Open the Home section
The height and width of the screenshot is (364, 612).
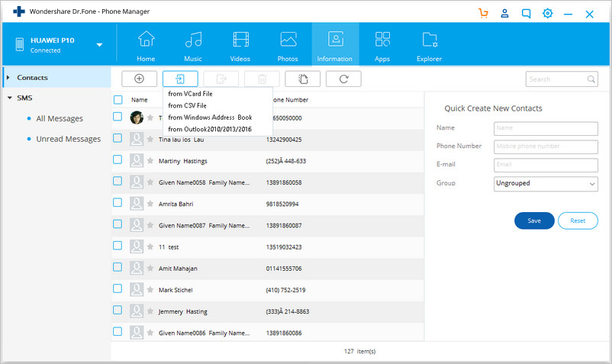click(146, 46)
